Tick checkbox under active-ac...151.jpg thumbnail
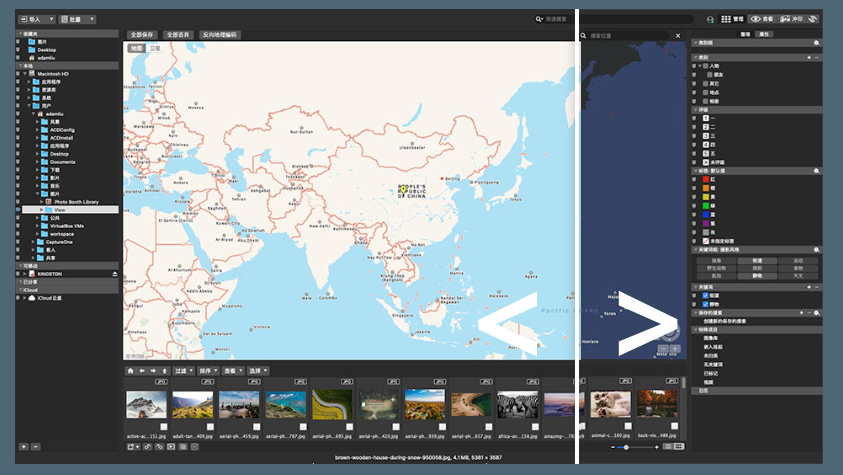The image size is (843, 475). [x=163, y=427]
